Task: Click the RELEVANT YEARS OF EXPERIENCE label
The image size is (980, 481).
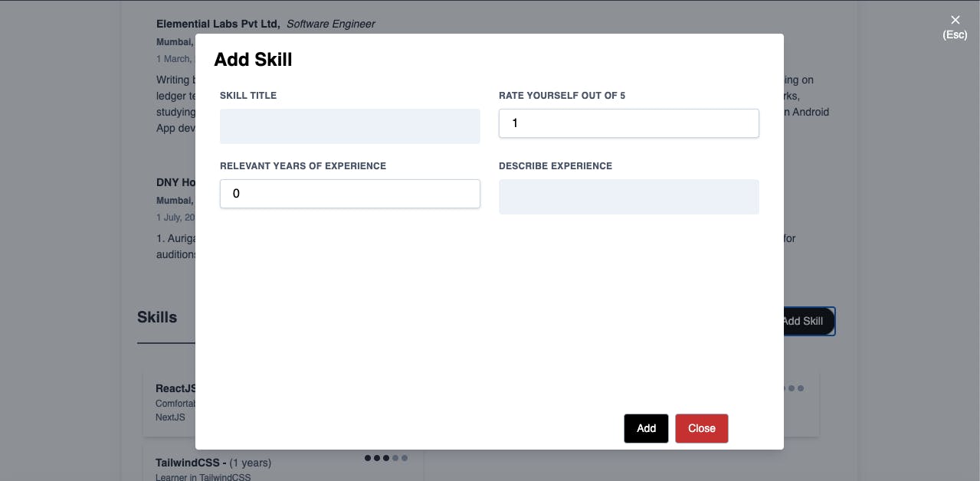Action: click(303, 166)
